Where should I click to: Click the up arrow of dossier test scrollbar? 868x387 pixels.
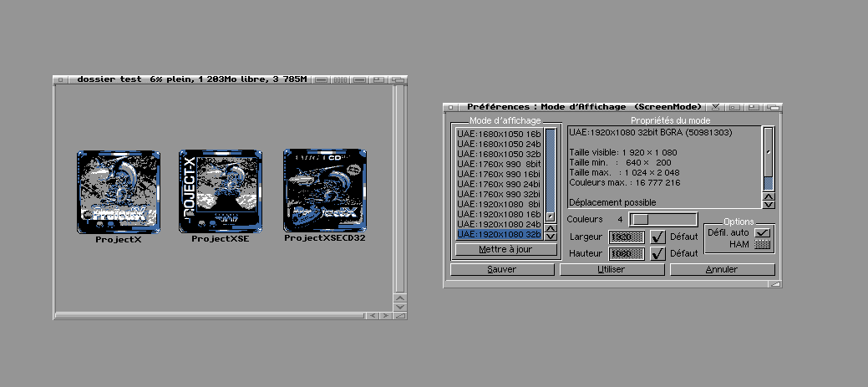click(399, 298)
